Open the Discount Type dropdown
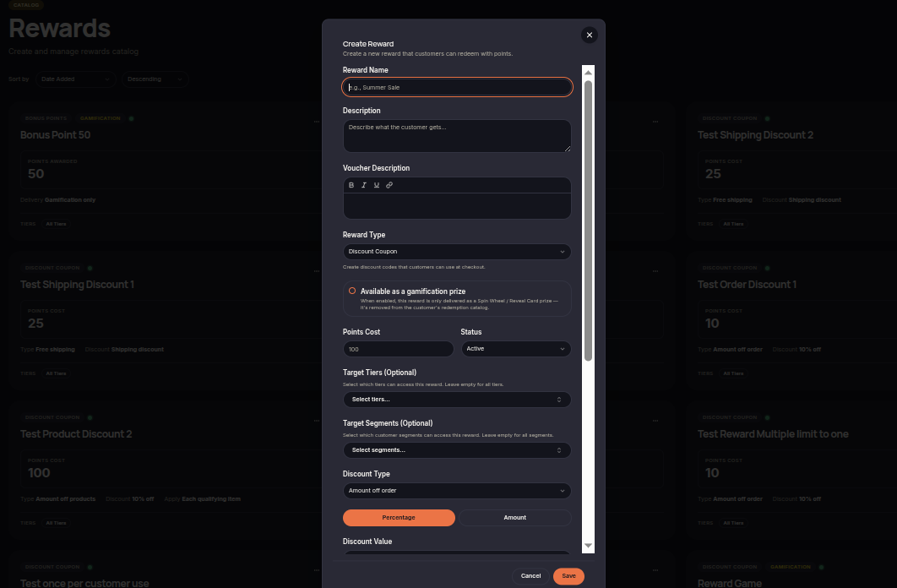Viewport: 897px width, 588px height. [457, 491]
